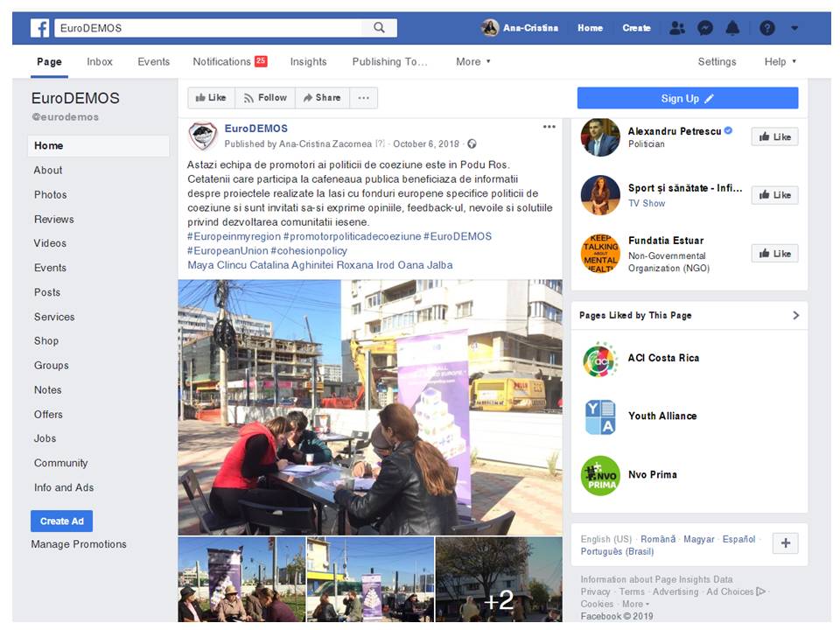Switch to the Inbox tab

coord(100,61)
